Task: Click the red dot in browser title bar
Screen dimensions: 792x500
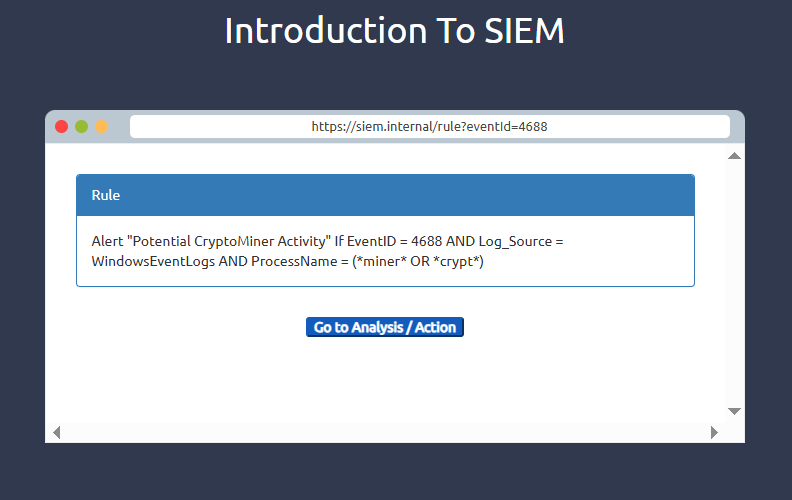Action: click(x=61, y=127)
